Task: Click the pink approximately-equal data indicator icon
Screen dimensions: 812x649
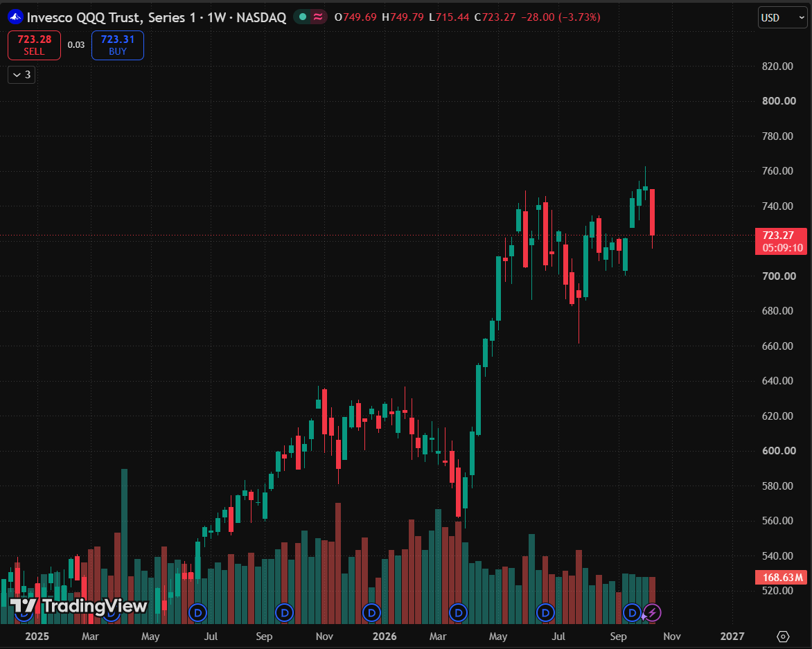Action: click(317, 17)
